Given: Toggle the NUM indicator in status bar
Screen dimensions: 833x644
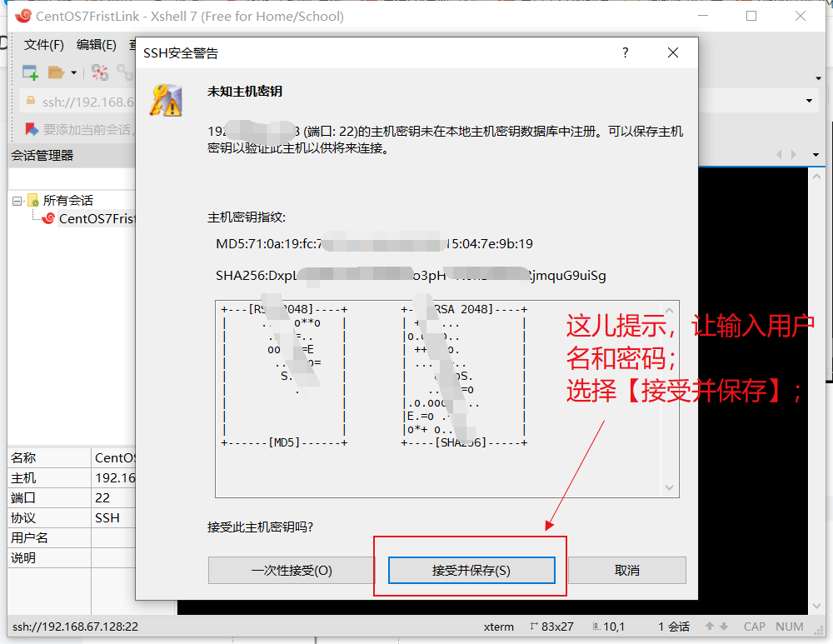Looking at the screenshot, I should (789, 626).
